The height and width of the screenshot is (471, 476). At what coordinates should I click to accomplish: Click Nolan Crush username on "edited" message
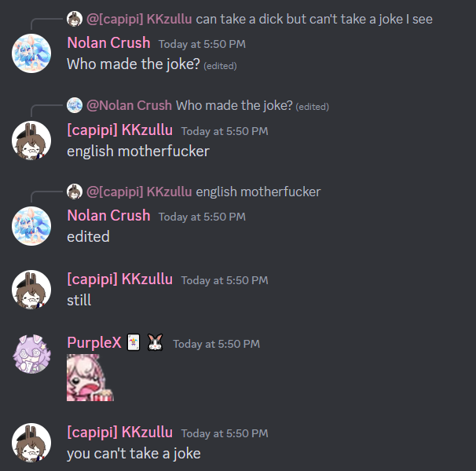pyautogui.click(x=108, y=215)
